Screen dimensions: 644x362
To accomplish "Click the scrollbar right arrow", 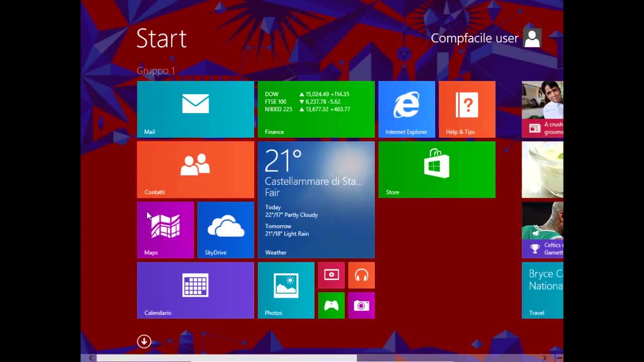I will click(x=544, y=358).
